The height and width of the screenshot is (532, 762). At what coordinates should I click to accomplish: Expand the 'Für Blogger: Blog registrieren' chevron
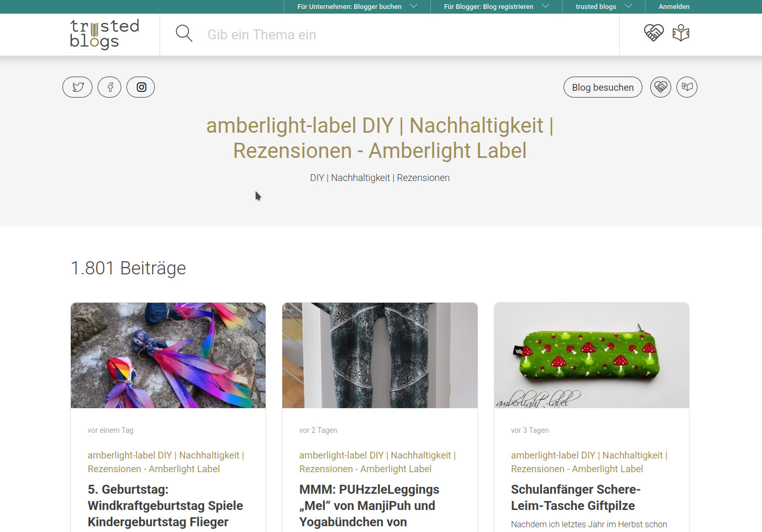545,6
